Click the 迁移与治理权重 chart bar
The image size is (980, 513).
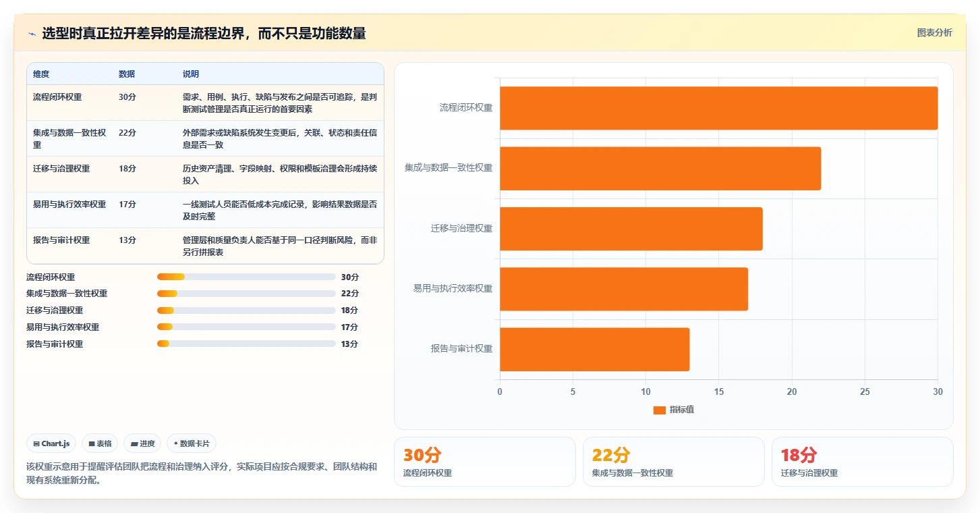click(x=631, y=229)
